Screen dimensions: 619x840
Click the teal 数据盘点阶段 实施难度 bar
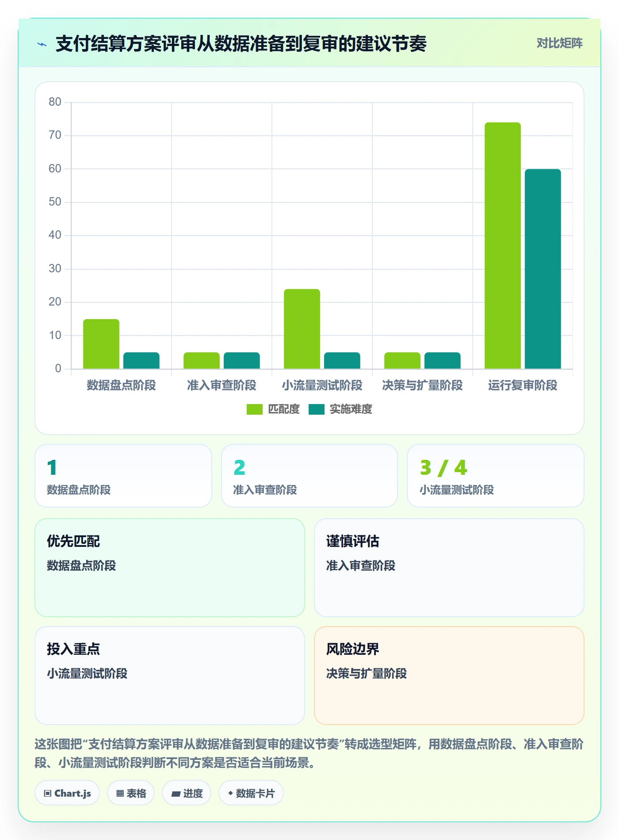pyautogui.click(x=141, y=360)
